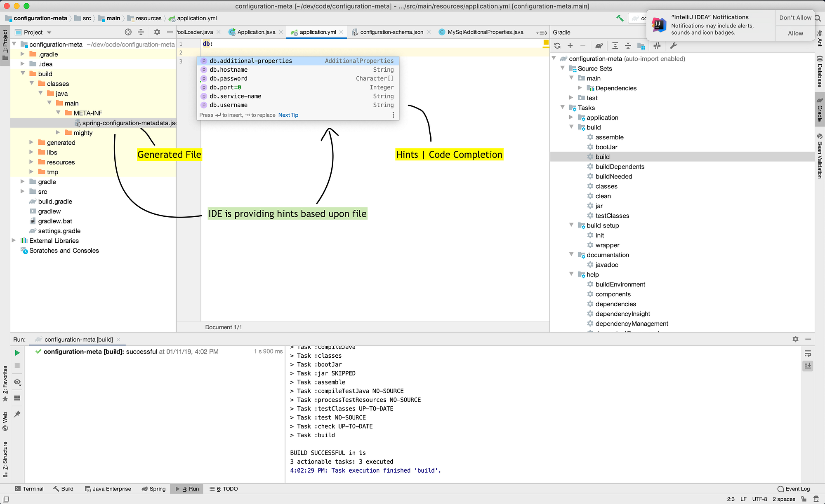825x504 pixels.
Task: Open the Favorites side tool window
Action: [5, 384]
